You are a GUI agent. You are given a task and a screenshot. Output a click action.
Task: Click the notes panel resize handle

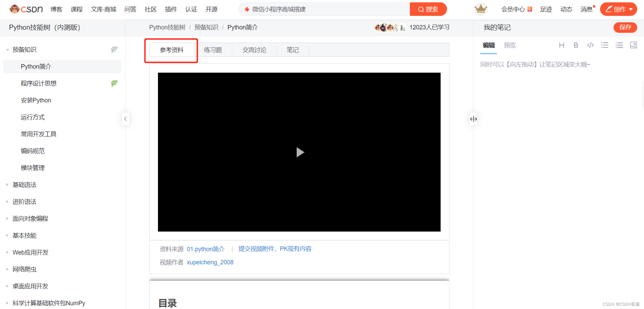click(473, 119)
